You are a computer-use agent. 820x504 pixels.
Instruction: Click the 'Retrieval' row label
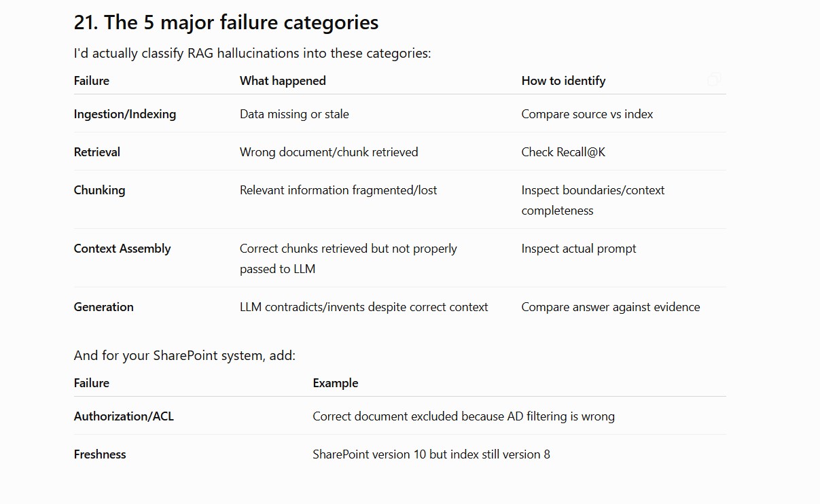point(97,152)
